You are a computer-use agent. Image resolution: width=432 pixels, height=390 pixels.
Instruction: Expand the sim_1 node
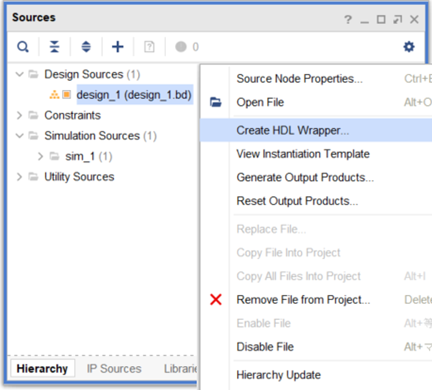pyautogui.click(x=40, y=156)
